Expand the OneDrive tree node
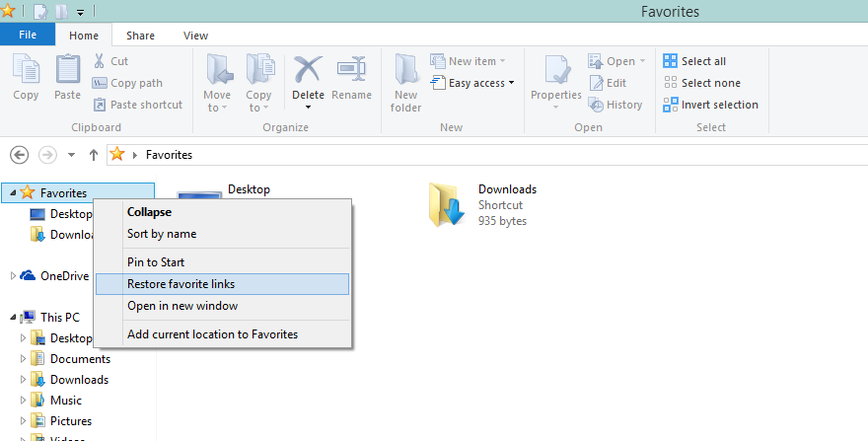Image resolution: width=868 pixels, height=441 pixels. pyautogui.click(x=13, y=276)
